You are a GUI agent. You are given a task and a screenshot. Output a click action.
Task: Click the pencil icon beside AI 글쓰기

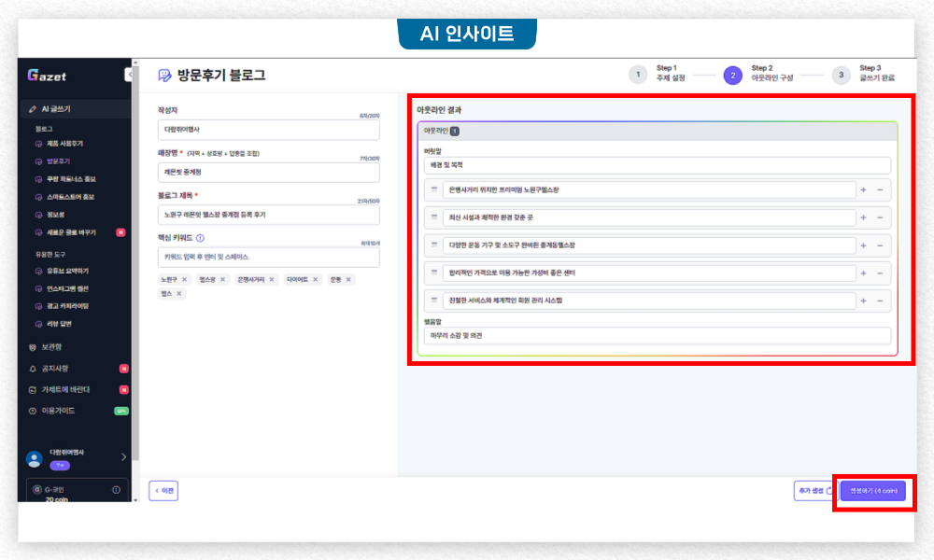tap(32, 109)
